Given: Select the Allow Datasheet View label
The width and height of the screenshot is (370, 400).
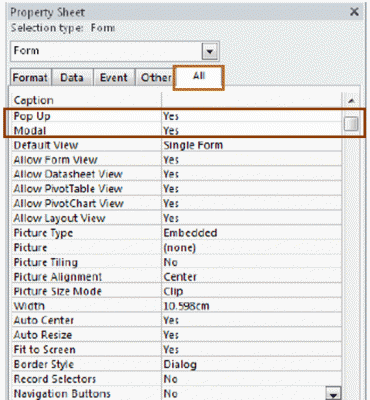Looking at the screenshot, I should click(68, 174).
